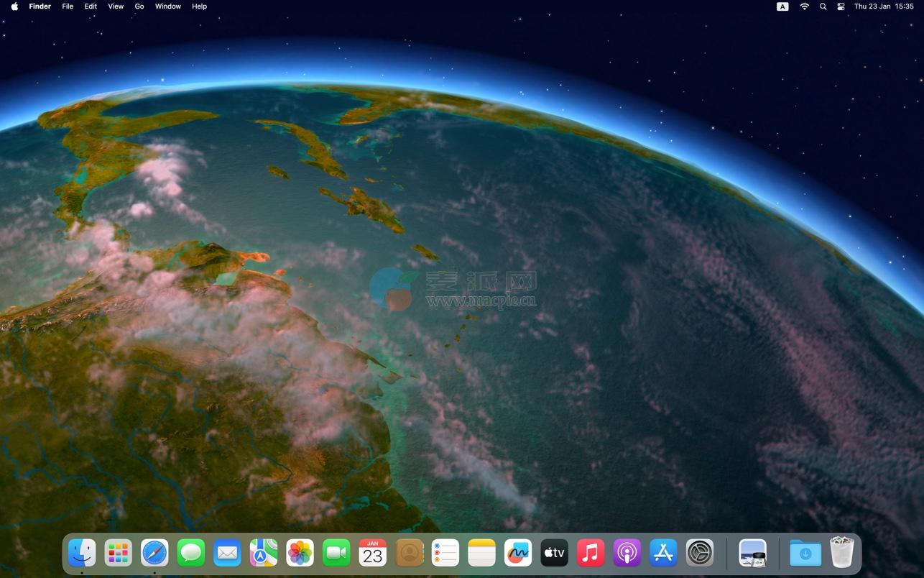This screenshot has height=578, width=924.
Task: Open the Launchpad app grid
Action: click(118, 554)
